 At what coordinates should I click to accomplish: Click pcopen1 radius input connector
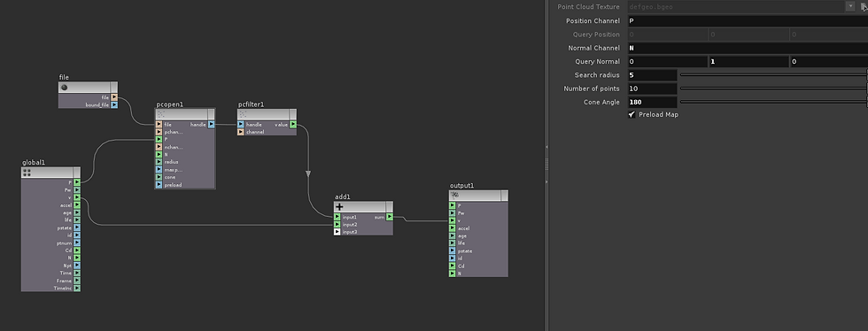pos(159,162)
